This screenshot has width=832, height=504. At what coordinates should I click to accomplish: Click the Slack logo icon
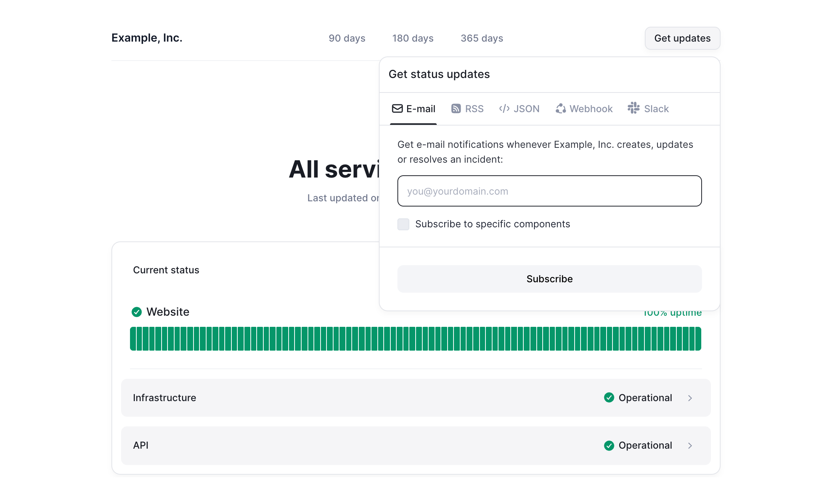point(633,108)
